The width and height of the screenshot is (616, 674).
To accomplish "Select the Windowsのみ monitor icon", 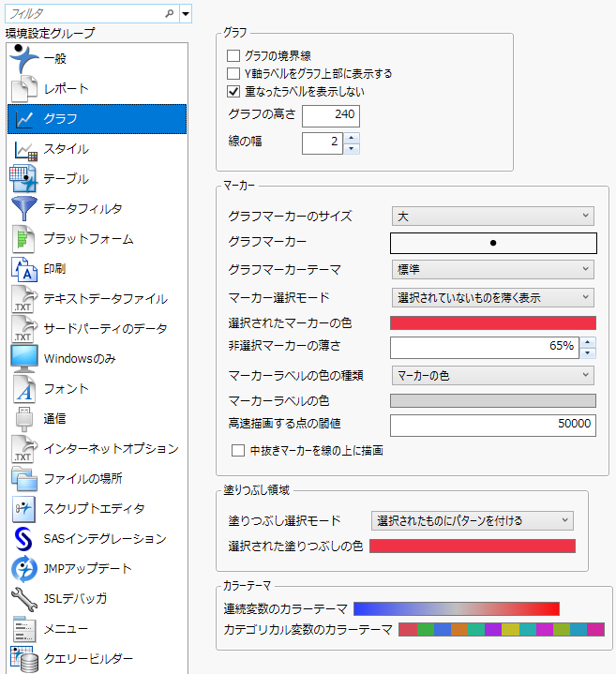I will pyautogui.click(x=24, y=359).
